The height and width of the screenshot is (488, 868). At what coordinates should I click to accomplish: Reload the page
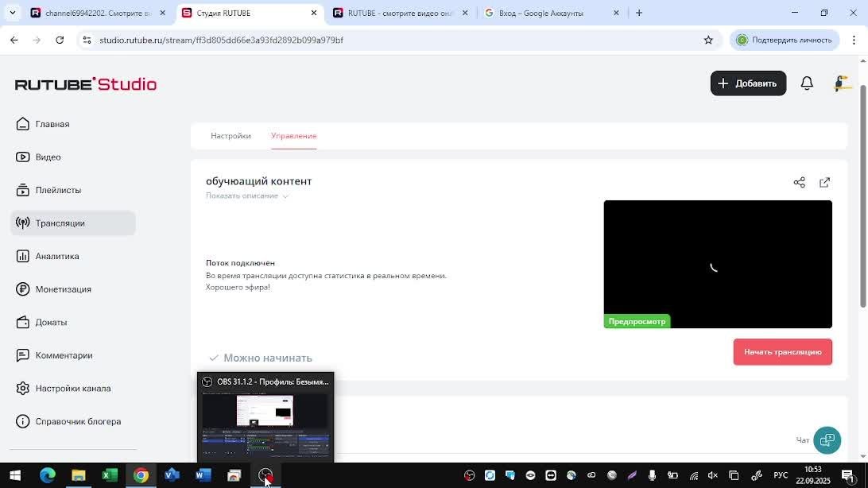point(60,40)
